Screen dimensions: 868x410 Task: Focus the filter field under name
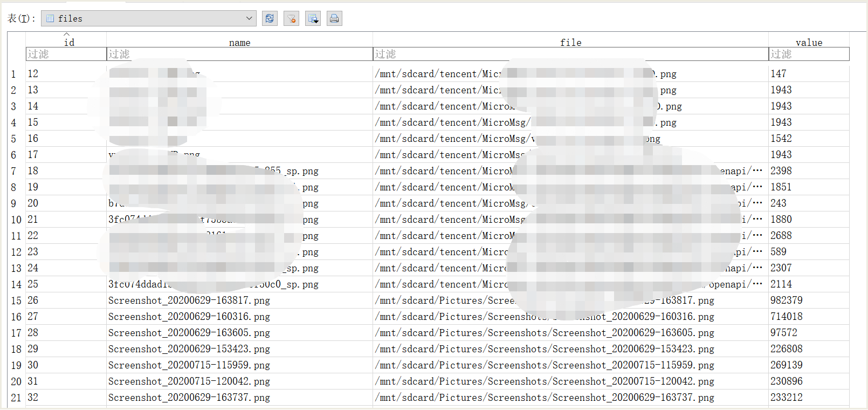click(239, 54)
